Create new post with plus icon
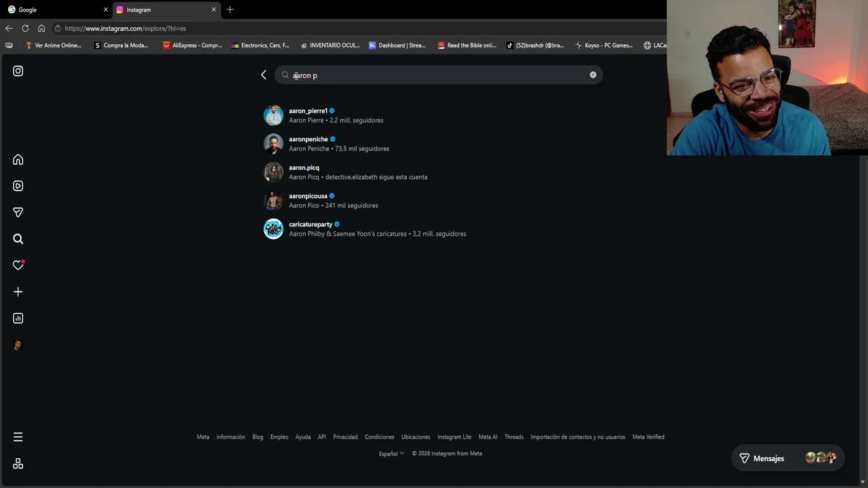The height and width of the screenshot is (488, 868). coord(18,291)
